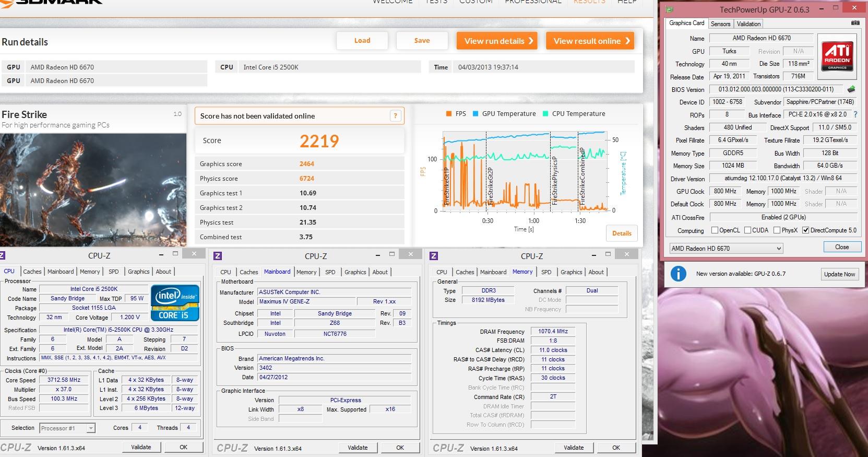This screenshot has height=457, width=868.
Task: Click the motherboard model Maximus IV GENE-Z
Action: click(307, 301)
